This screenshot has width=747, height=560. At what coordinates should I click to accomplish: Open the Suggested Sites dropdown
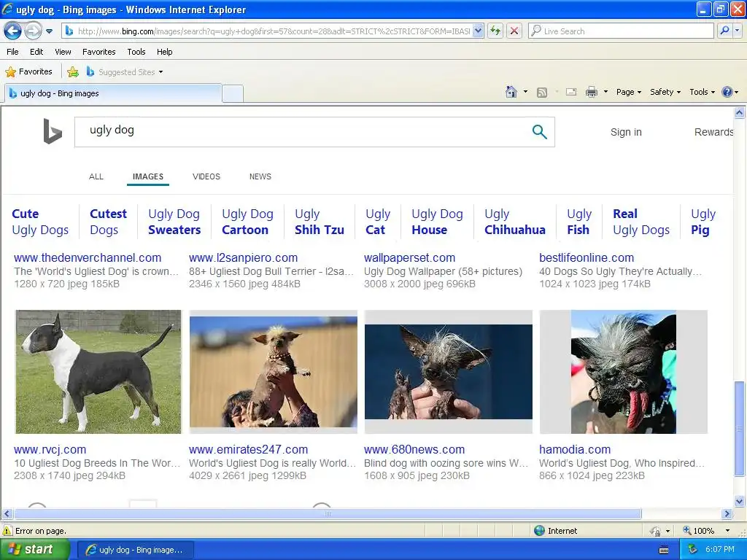(x=125, y=72)
